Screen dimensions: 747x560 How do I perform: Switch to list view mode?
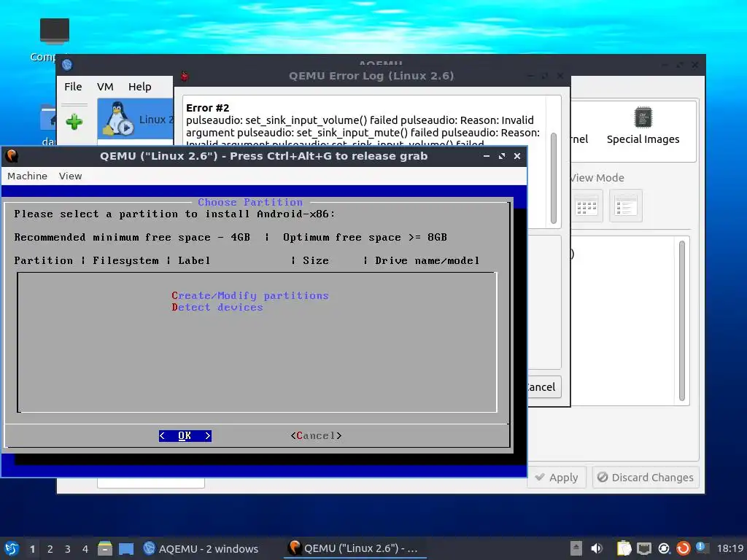625,206
